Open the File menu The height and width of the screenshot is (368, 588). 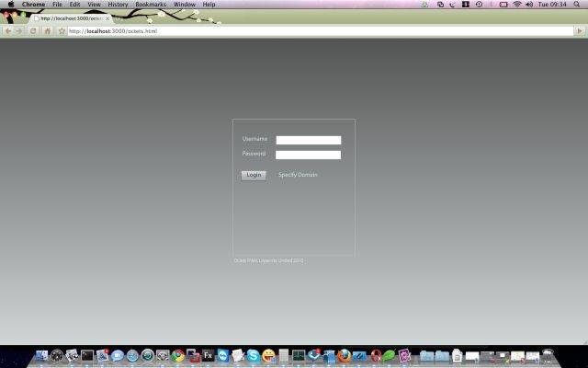(57, 4)
